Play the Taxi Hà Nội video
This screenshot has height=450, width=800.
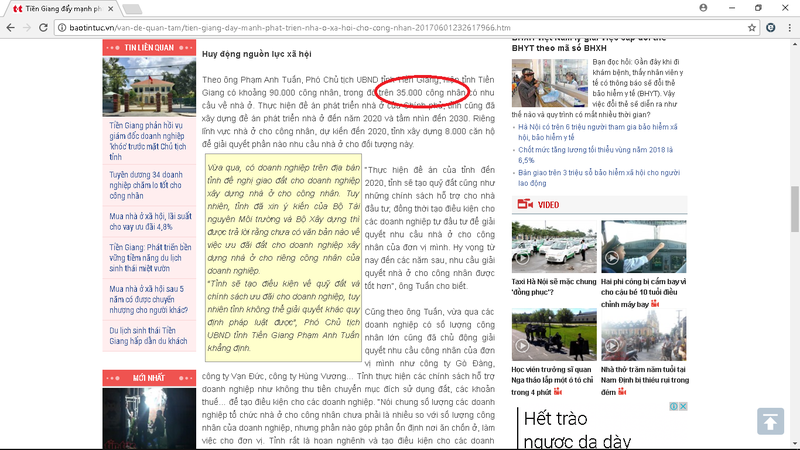[x=554, y=247]
